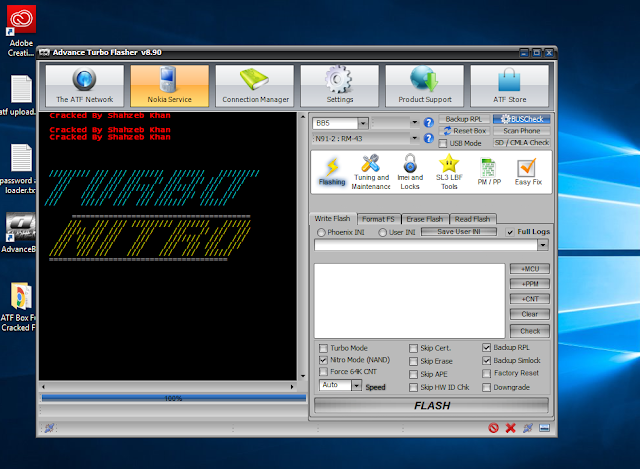
Task: Open Easy Fix section
Action: (528, 171)
